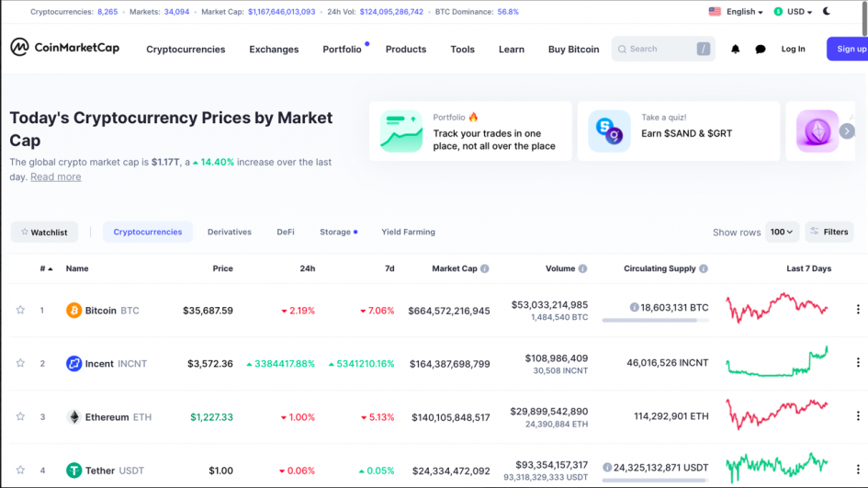868x488 pixels.
Task: Open Ethereum row three-dot menu
Action: click(858, 415)
